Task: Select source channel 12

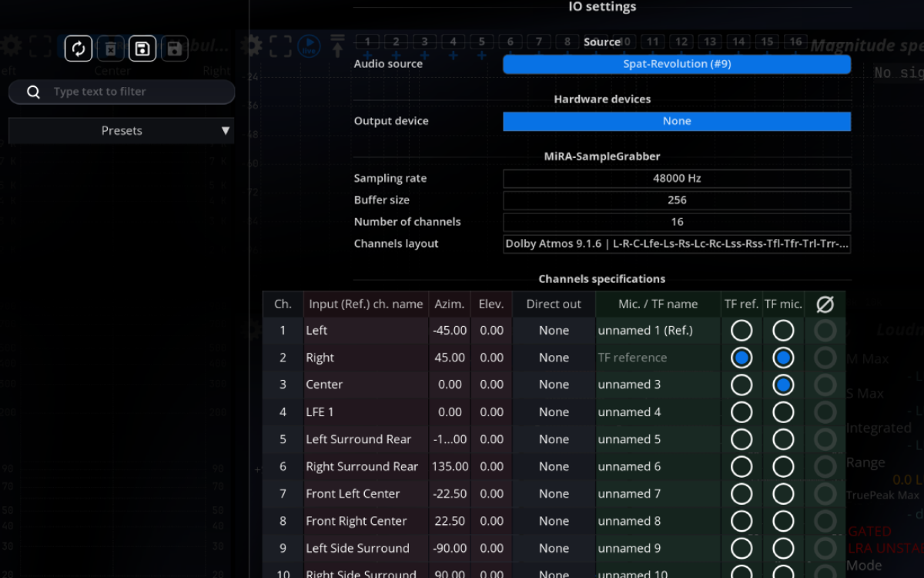Action: point(681,42)
